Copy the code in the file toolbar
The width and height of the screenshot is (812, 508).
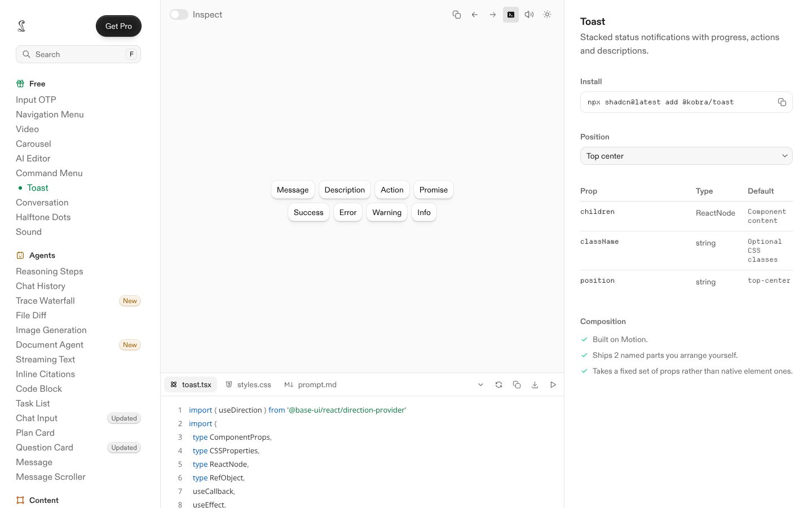coord(517,385)
